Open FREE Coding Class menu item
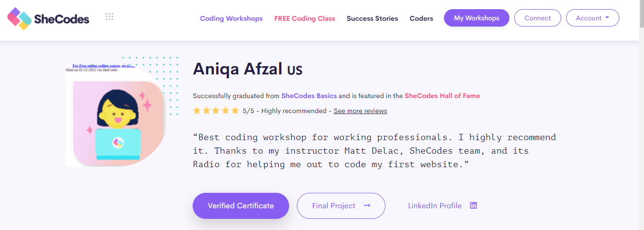 pyautogui.click(x=305, y=18)
